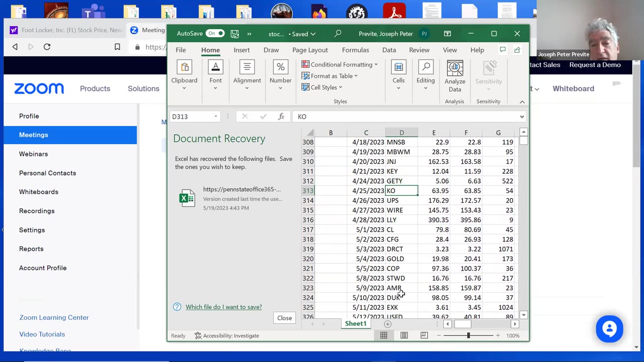Click the zoom slider handle in the status bar
The image size is (644, 362).
tap(468, 335)
